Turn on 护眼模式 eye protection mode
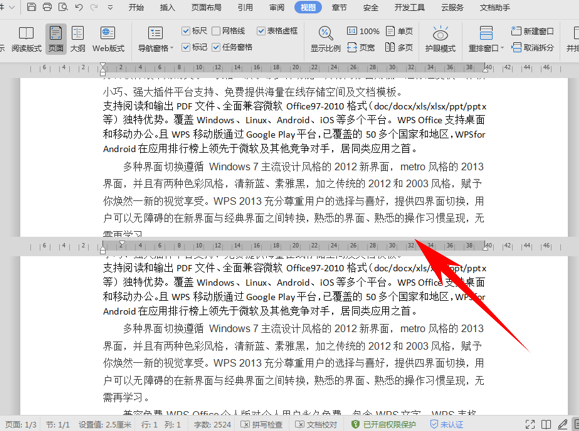579x431 pixels. click(x=440, y=39)
